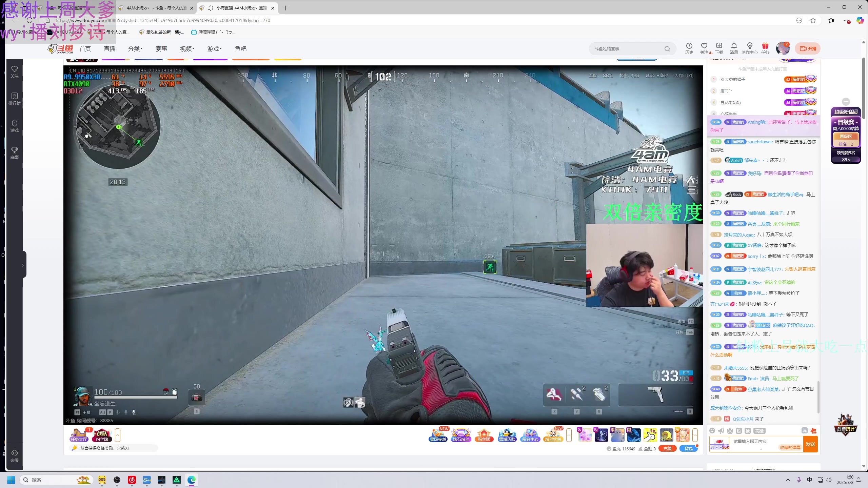Open 排行榜 in the left sidebar
This screenshot has height=488, width=868.
click(x=14, y=99)
